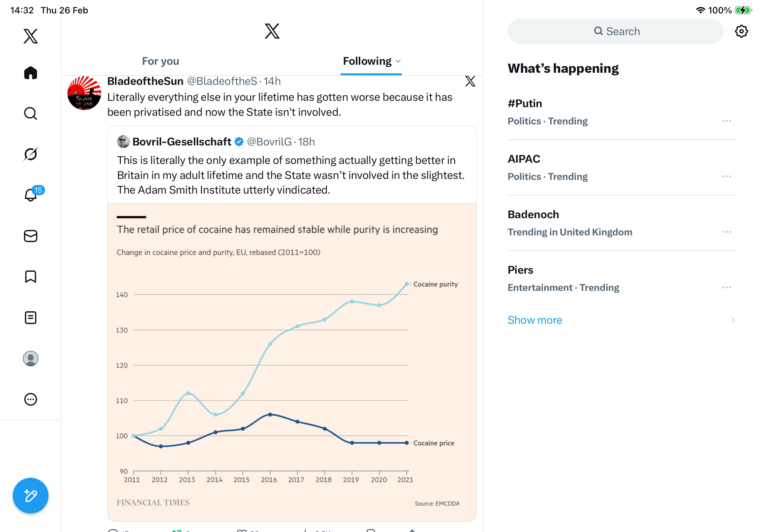Open more options for Badenoch trend

click(x=727, y=232)
